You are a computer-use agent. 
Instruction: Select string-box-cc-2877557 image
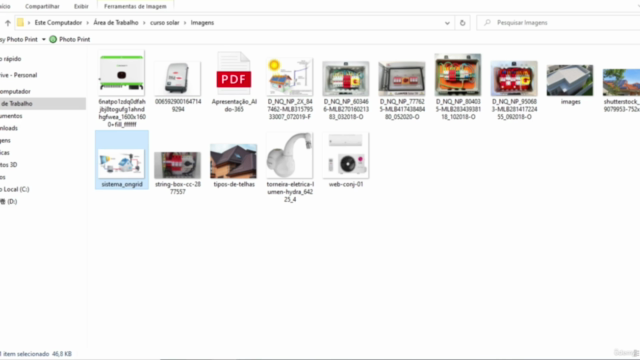click(x=178, y=165)
